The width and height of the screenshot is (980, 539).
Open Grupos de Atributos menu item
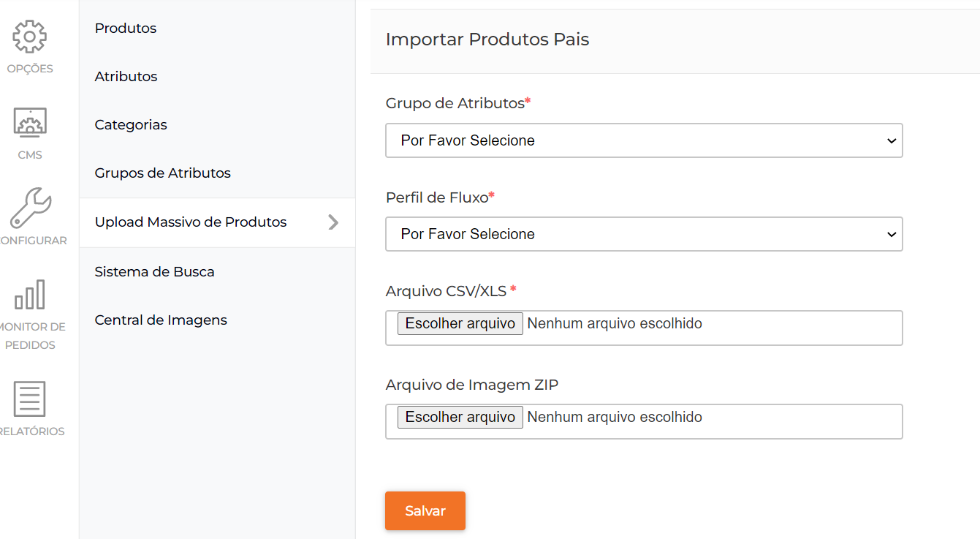click(x=162, y=173)
